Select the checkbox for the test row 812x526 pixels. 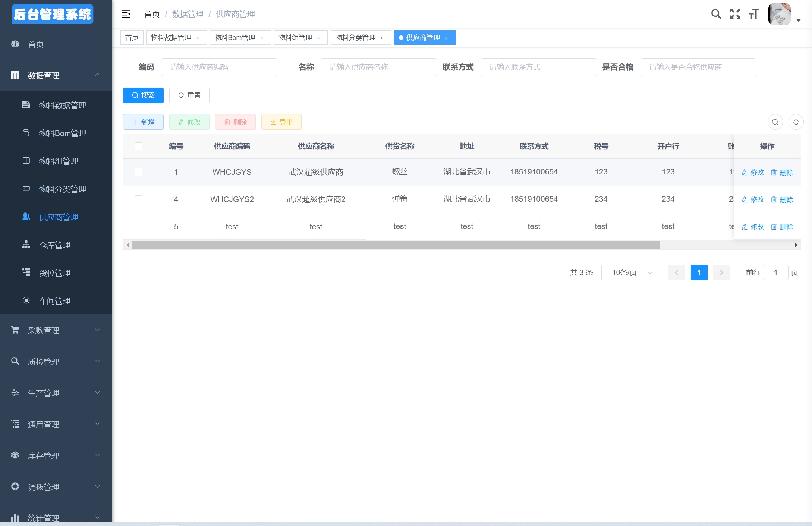[x=138, y=226]
